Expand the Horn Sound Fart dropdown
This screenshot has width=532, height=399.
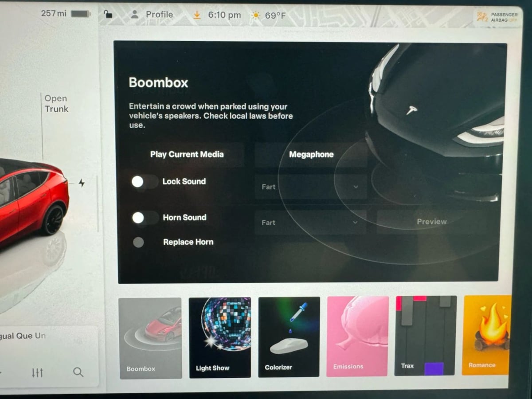pos(310,223)
